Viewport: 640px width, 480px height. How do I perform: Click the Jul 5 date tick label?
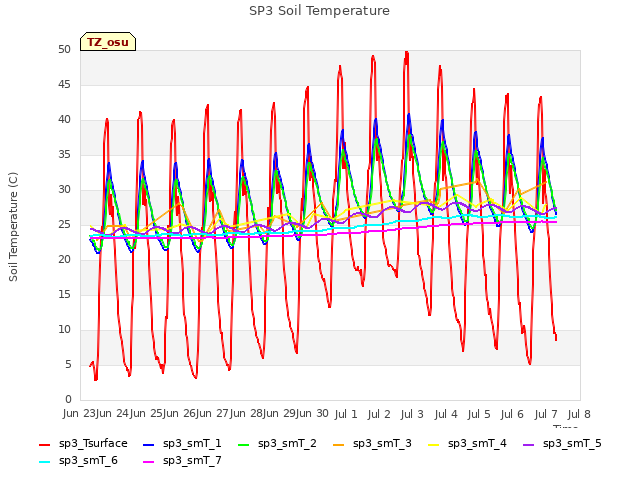click(x=479, y=414)
